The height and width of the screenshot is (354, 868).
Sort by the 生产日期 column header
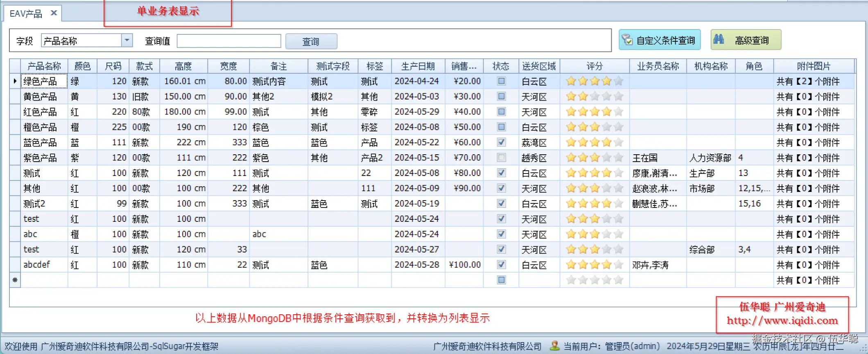point(418,66)
